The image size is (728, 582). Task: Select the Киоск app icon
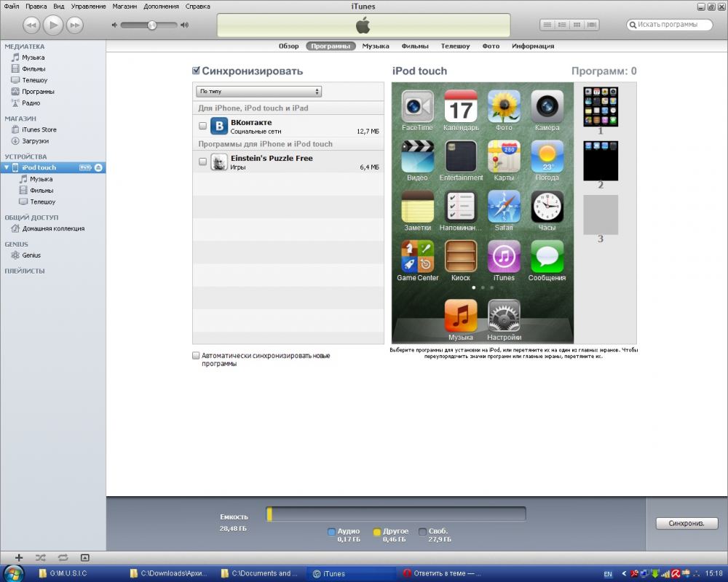coord(461,257)
